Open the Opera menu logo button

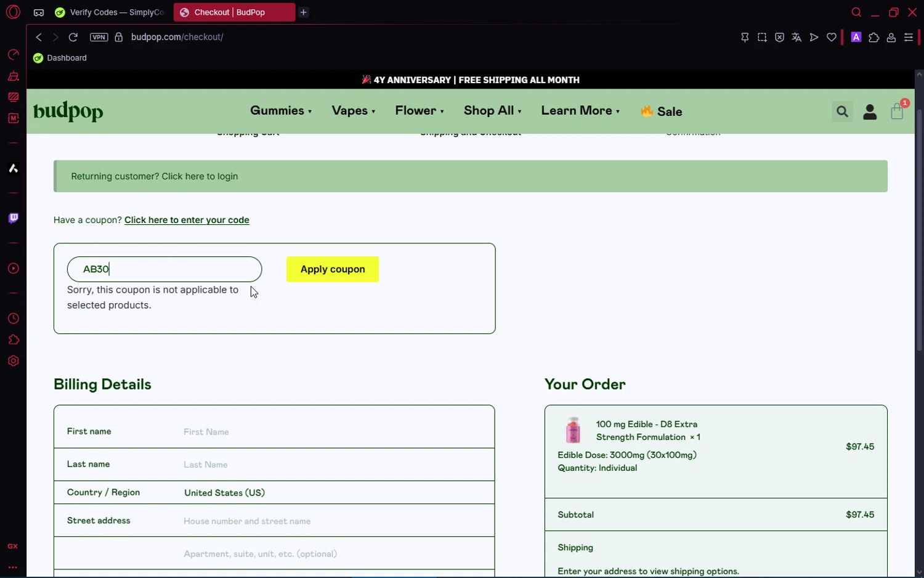tap(13, 12)
